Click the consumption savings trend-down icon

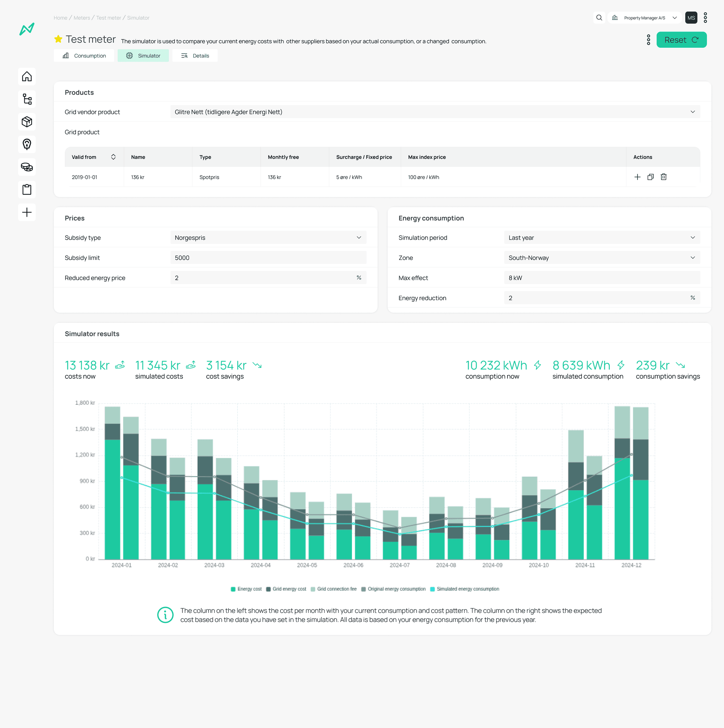[680, 365]
